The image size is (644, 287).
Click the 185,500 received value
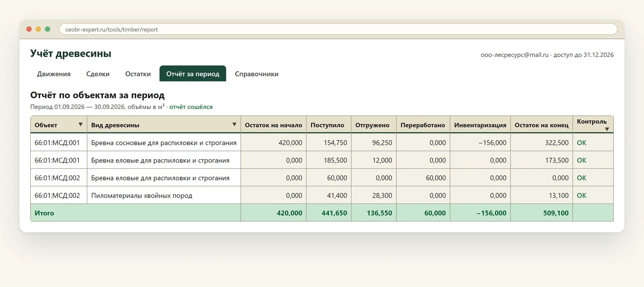pos(335,160)
